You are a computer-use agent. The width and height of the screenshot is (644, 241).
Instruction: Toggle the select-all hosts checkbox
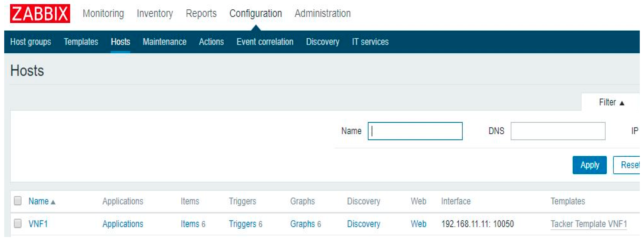pyautogui.click(x=18, y=201)
